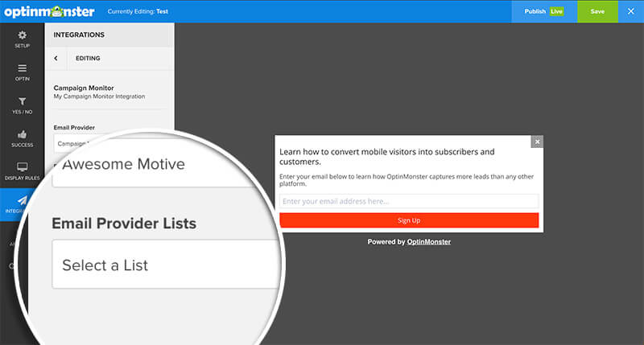Select the Campaign Monitor integration title
Screen dimensions: 644x345
[84, 88]
